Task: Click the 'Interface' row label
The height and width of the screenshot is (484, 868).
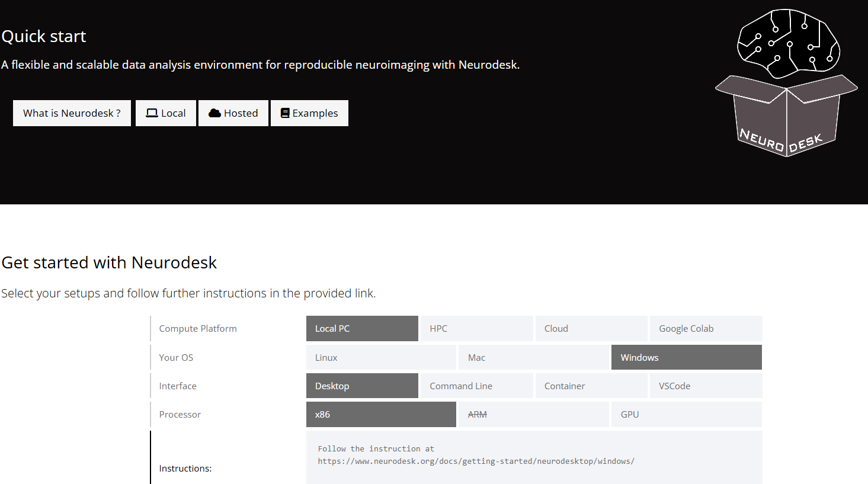Action: coord(178,386)
